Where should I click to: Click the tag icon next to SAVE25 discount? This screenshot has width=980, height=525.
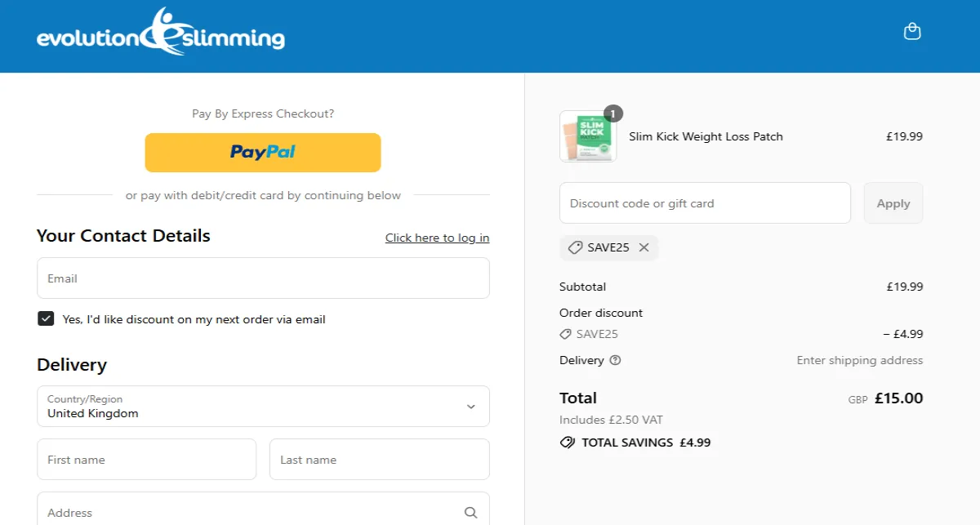565,334
